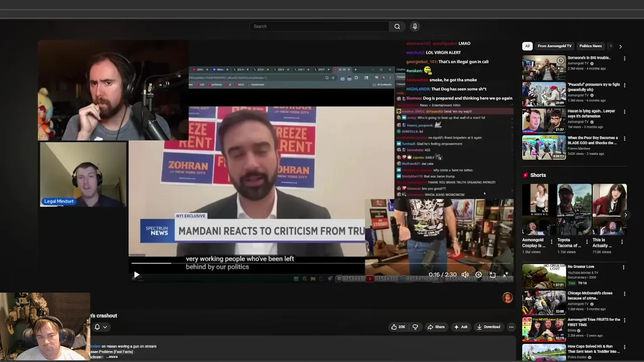Click 'Asmongold TV' under 'Someone's in BIG trouble'

[578, 64]
